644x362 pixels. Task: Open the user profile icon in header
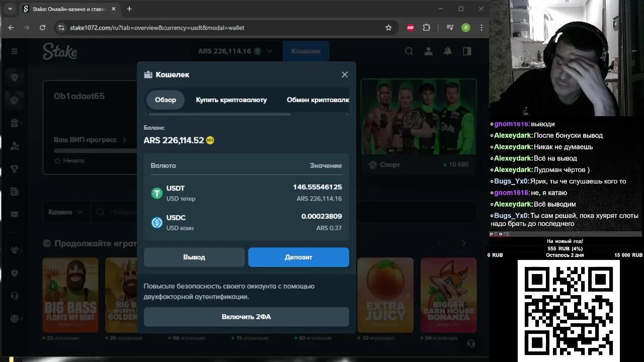(428, 51)
